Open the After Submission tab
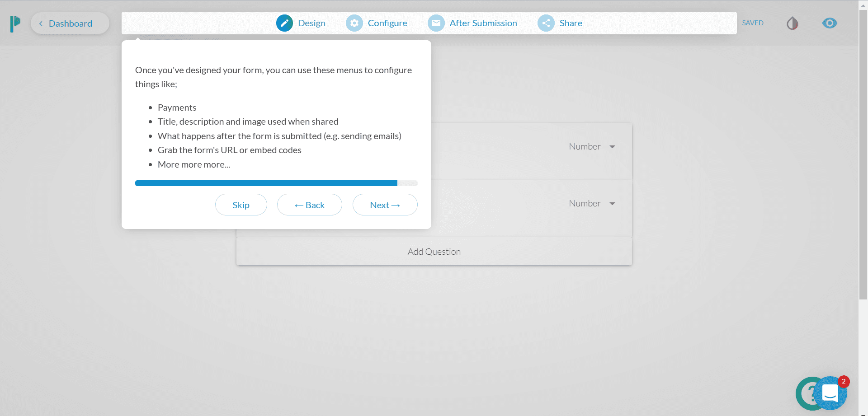The width and height of the screenshot is (868, 416). [x=472, y=23]
